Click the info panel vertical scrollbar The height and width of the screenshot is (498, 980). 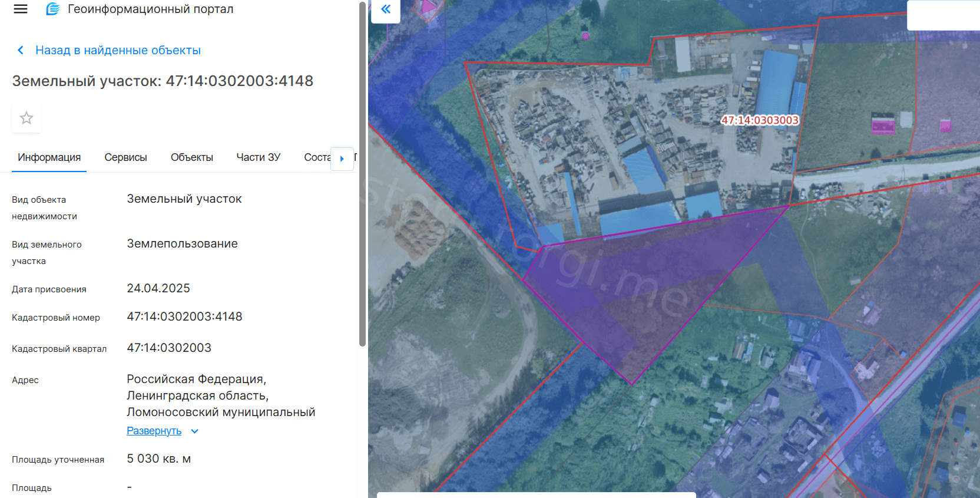coord(362,177)
